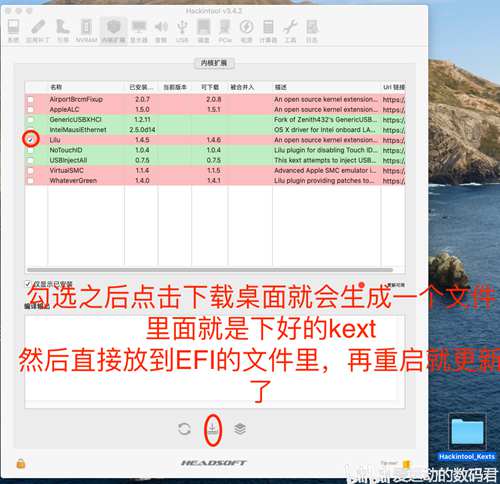The width and height of the screenshot is (500, 484).
Task: Open the boot-shaped boot loader section
Action: [x=63, y=31]
